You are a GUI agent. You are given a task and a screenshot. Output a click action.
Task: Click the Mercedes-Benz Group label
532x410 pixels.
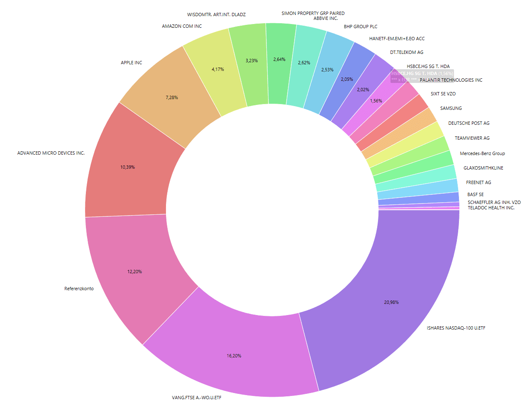click(482, 153)
